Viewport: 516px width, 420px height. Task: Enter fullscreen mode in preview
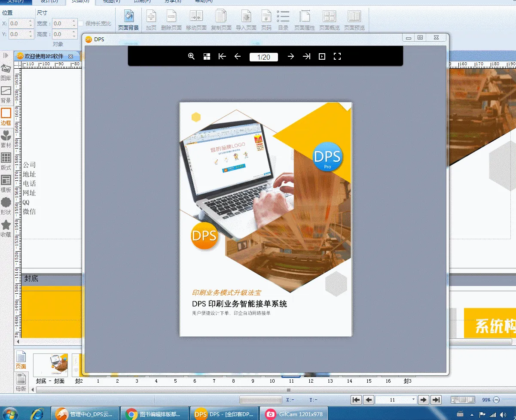(x=337, y=56)
